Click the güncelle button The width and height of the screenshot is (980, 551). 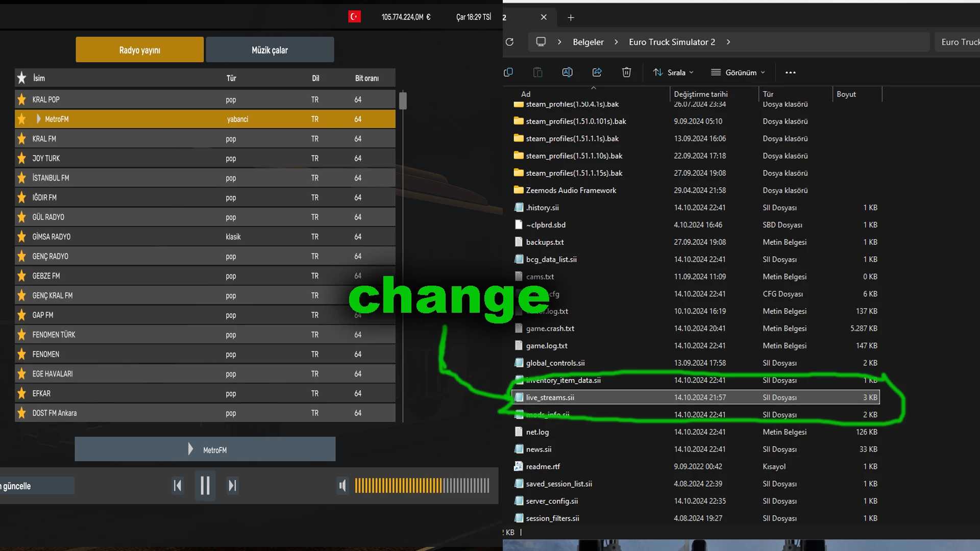37,486
